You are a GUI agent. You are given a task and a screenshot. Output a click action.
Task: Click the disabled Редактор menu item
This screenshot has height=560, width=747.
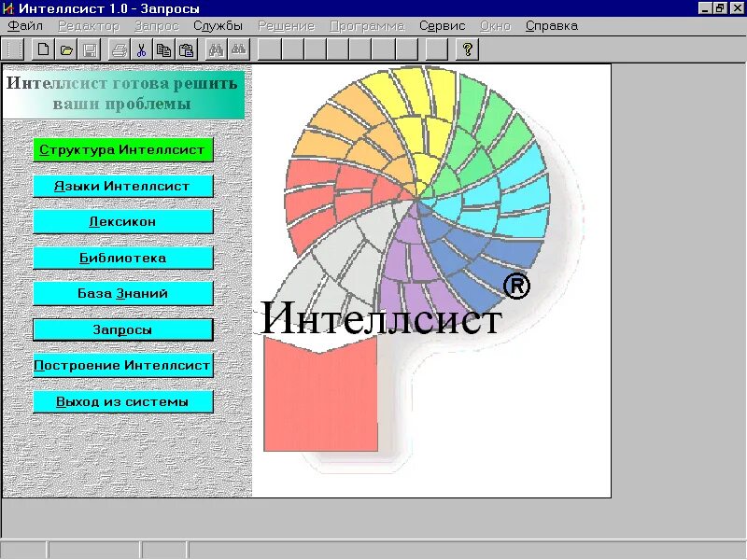[x=89, y=26]
